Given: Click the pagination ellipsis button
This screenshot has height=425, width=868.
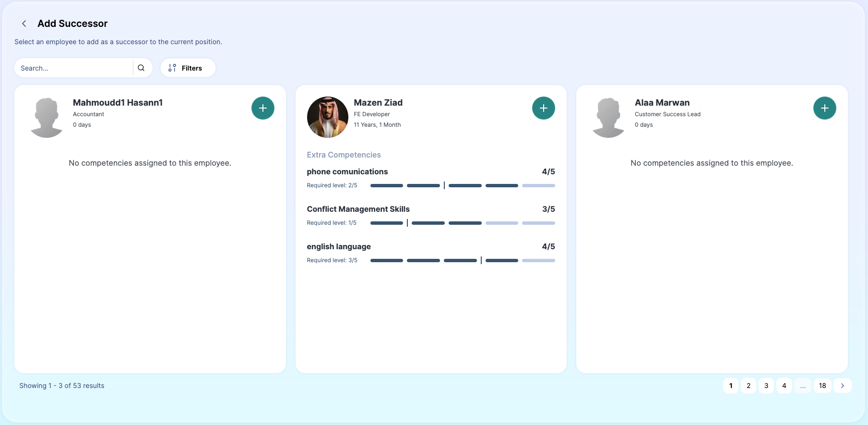Looking at the screenshot, I should coord(803,386).
